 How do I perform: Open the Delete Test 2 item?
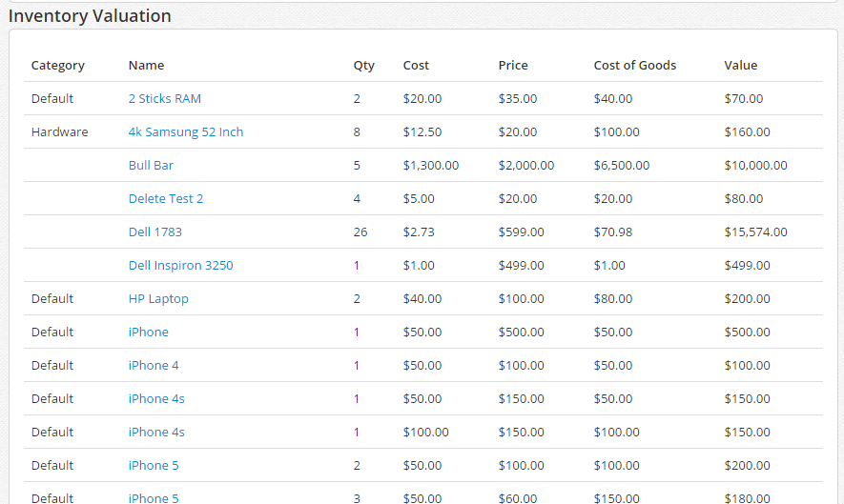point(166,199)
